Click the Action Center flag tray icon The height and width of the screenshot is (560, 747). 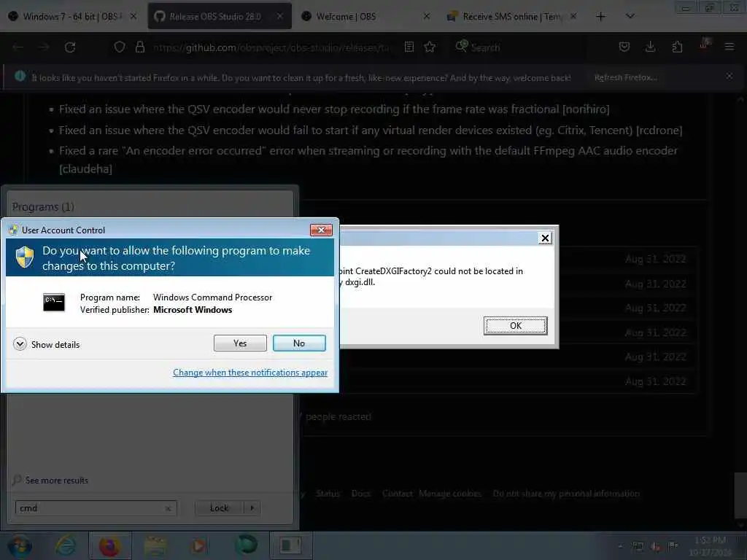click(x=673, y=546)
